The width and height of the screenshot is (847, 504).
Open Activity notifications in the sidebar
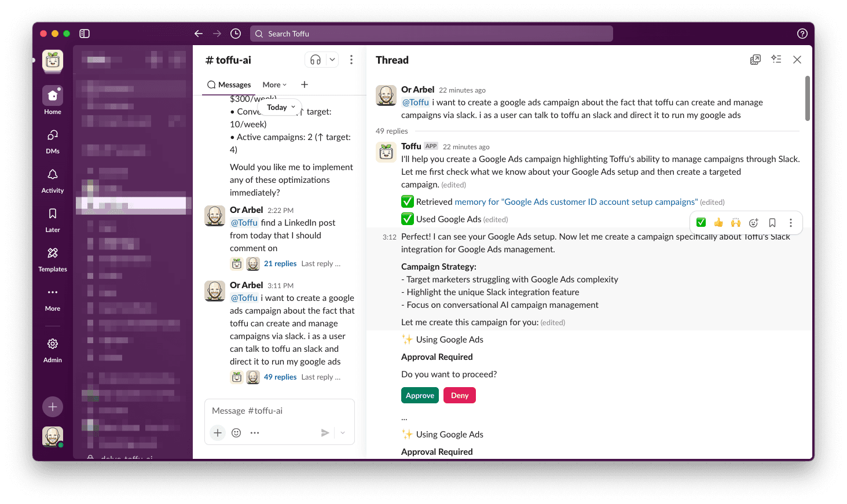point(53,180)
